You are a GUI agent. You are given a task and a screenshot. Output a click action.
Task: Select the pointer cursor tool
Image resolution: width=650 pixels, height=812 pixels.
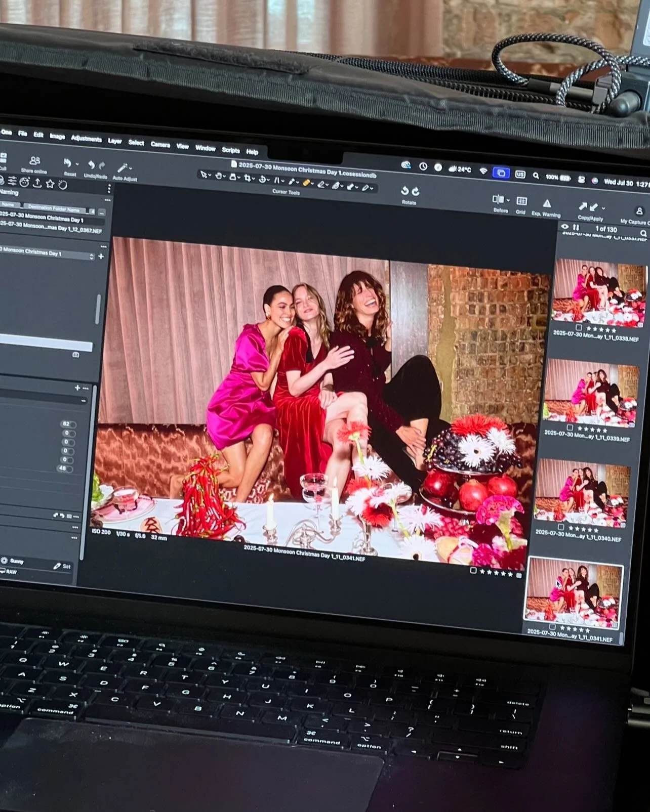coord(204,175)
